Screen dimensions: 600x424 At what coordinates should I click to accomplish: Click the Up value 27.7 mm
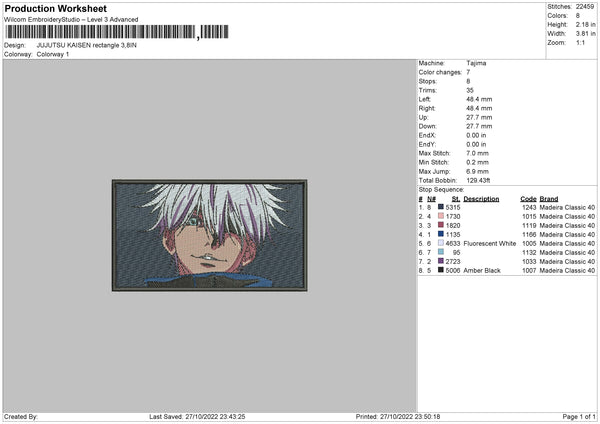click(x=479, y=117)
